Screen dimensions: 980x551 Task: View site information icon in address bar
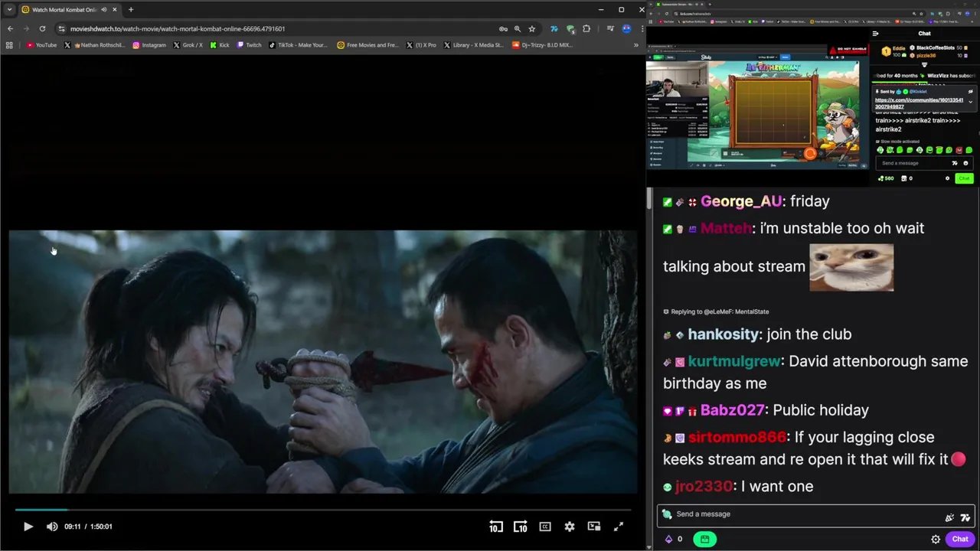[x=61, y=28]
